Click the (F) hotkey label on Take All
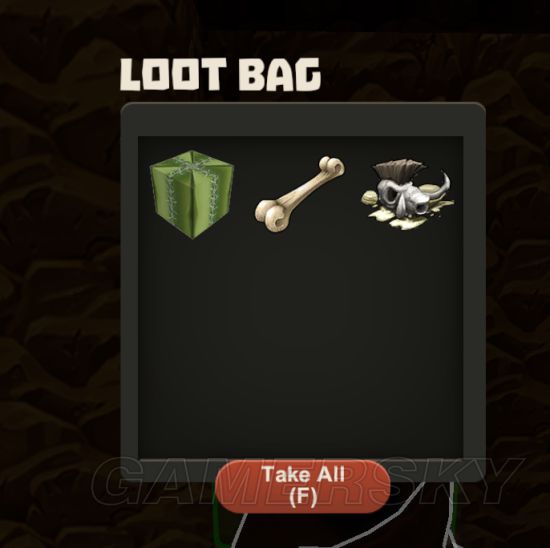This screenshot has width=550, height=548. coord(303,497)
